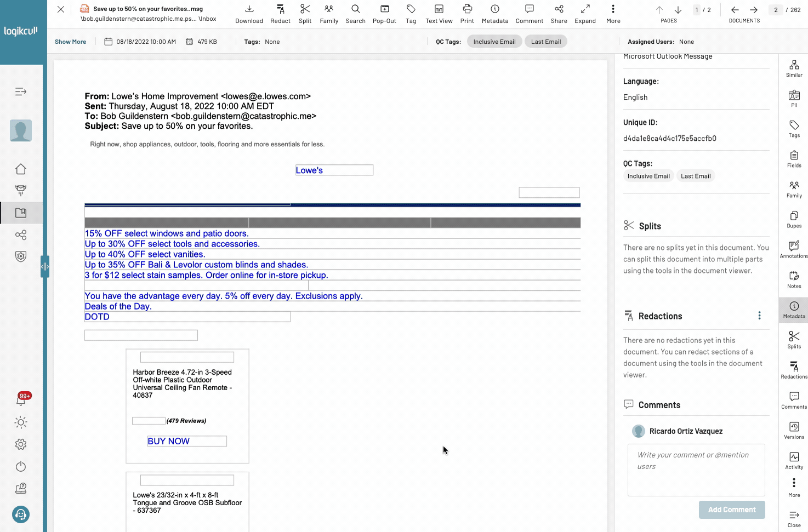Go to previous page arrow
The height and width of the screenshot is (532, 808).
coord(659,10)
